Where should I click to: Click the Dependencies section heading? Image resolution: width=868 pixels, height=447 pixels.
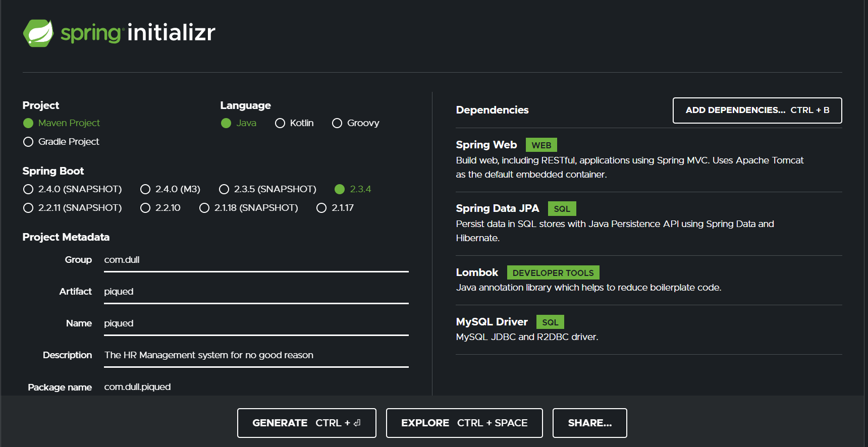[x=493, y=110]
